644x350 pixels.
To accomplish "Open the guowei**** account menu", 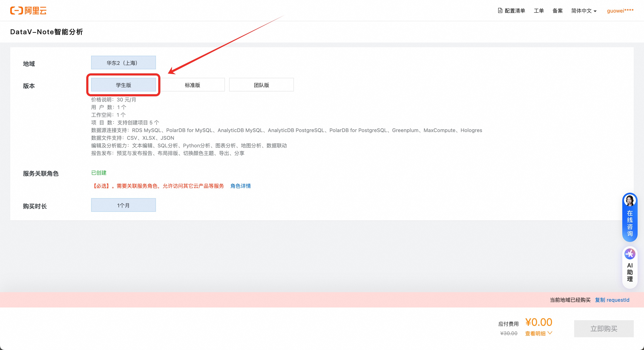I will [x=620, y=11].
